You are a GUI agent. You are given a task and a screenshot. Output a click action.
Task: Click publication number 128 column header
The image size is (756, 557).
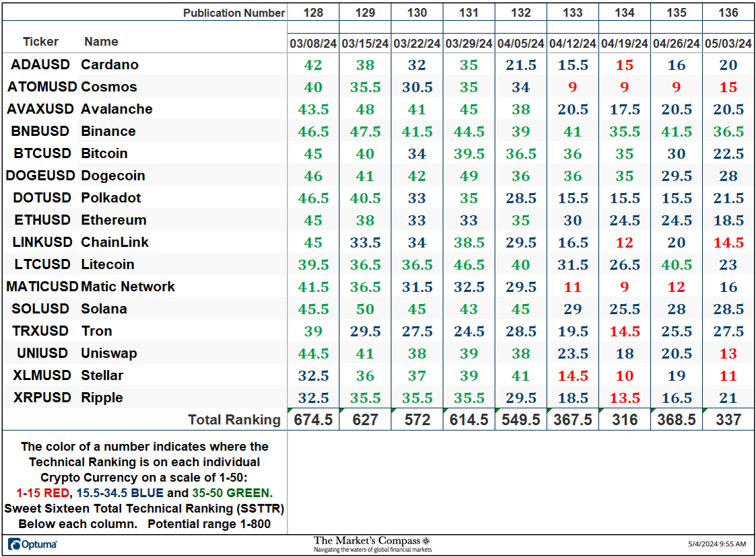click(x=314, y=13)
